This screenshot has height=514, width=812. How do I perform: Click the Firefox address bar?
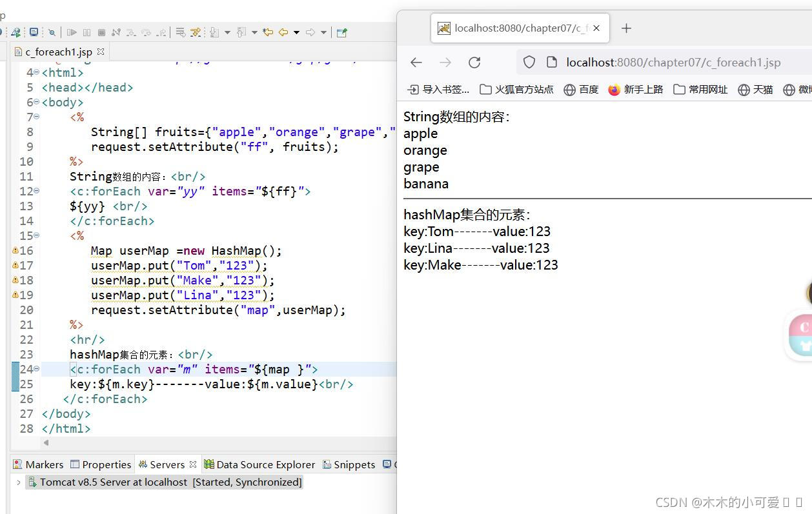point(671,62)
